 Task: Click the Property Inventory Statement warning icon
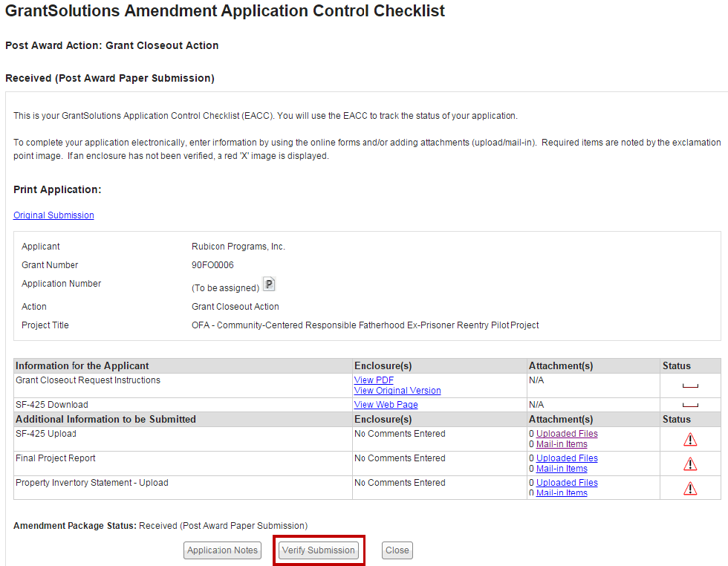690,488
